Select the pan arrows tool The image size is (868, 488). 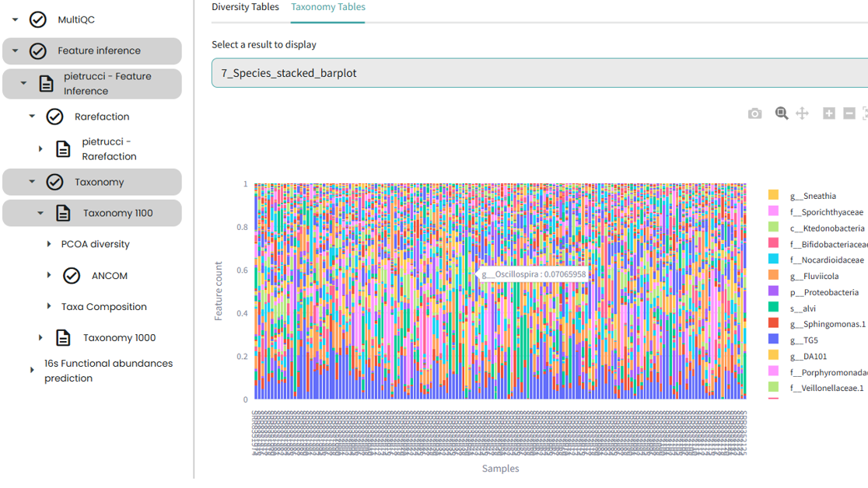(x=802, y=113)
